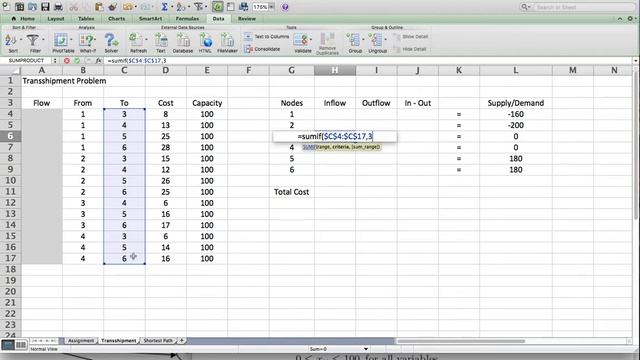The width and height of the screenshot is (640, 360).
Task: Open the Review ribbon tab
Action: tap(247, 19)
